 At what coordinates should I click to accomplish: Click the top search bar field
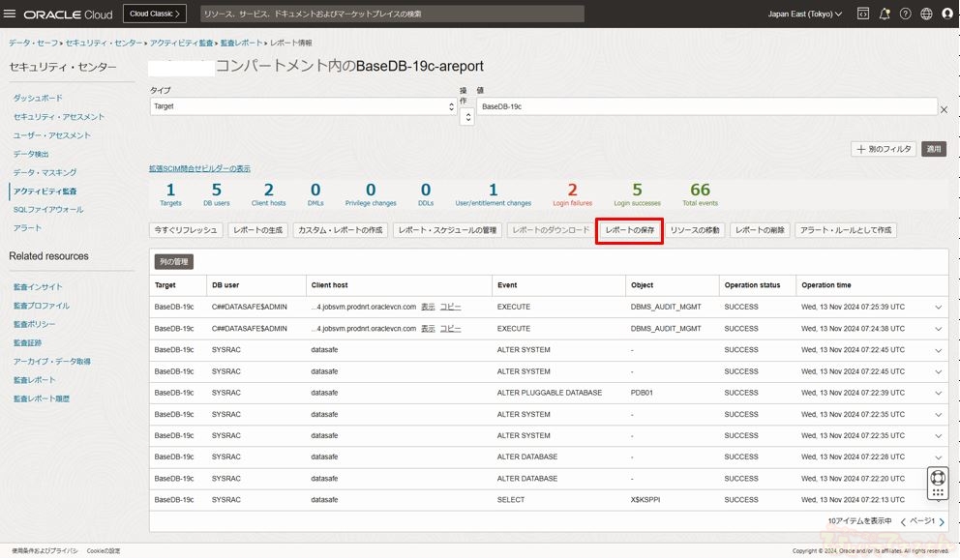pos(392,15)
